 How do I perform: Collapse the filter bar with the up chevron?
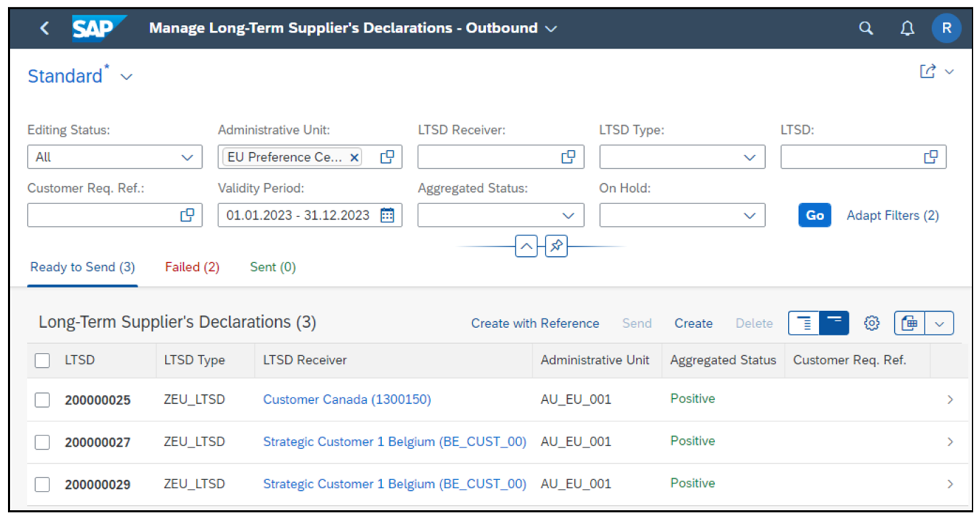(x=526, y=246)
